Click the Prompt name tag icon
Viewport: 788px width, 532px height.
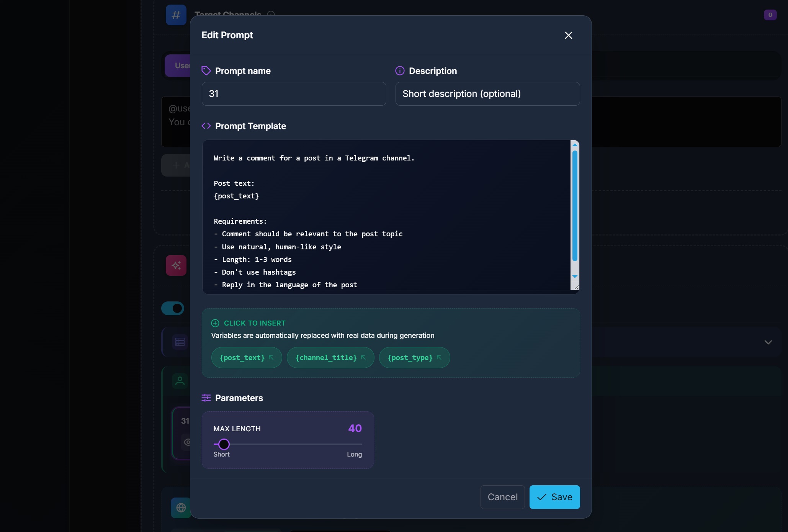coord(206,71)
